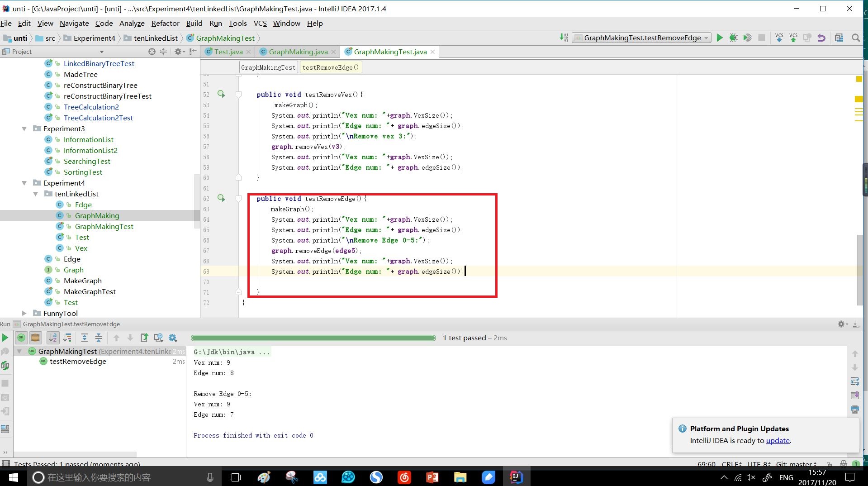Image resolution: width=868 pixels, height=486 pixels.
Task: Hide the Run tool window
Action: (x=856, y=324)
